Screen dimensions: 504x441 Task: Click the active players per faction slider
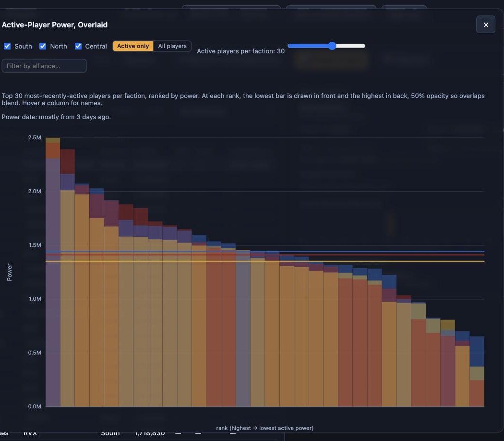326,46
